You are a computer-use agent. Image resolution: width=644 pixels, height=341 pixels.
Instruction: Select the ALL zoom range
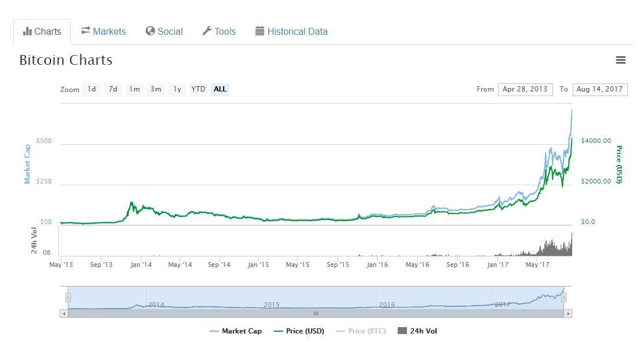coord(220,89)
